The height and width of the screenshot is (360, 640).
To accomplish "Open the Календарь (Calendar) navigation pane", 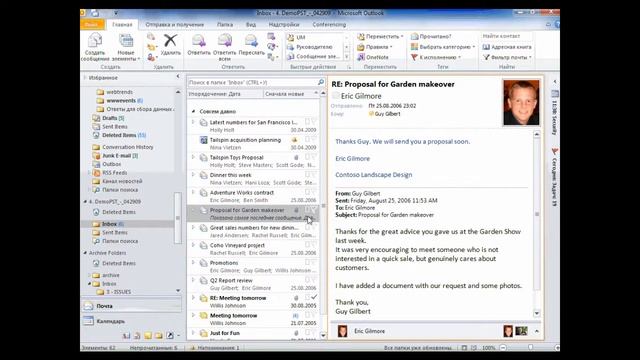I will click(x=132, y=321).
